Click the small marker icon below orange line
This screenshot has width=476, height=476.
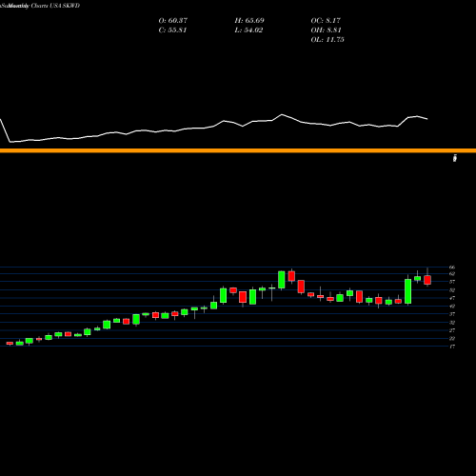click(455, 158)
